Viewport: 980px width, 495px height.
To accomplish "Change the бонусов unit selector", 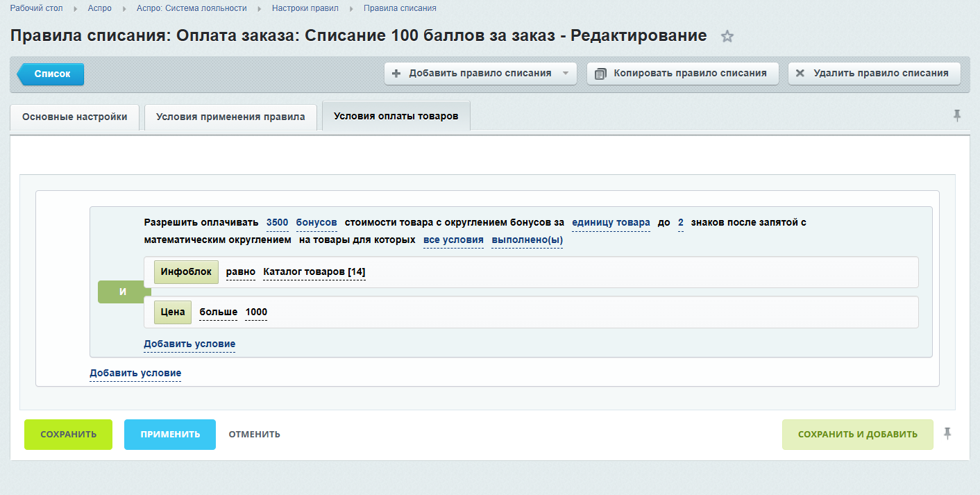I will pyautogui.click(x=316, y=223).
